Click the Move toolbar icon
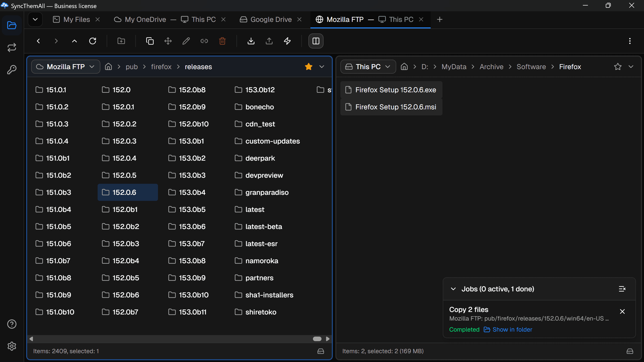This screenshot has height=362, width=644. (x=168, y=41)
